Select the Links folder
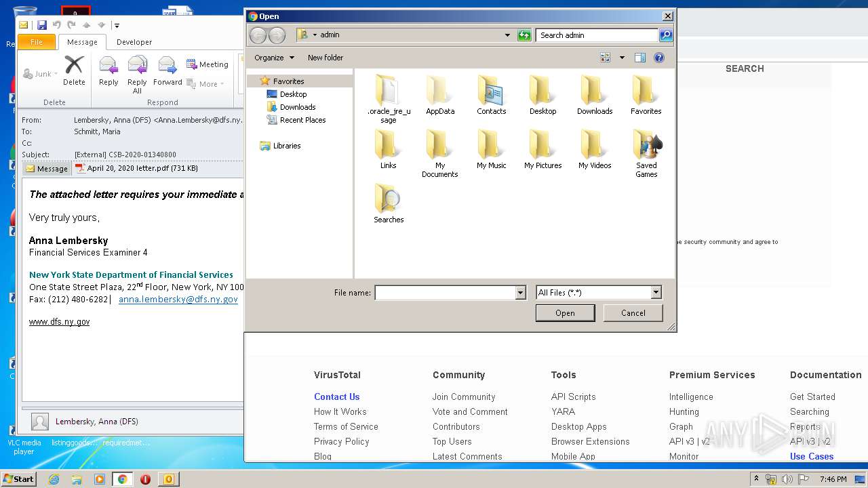 click(389, 149)
